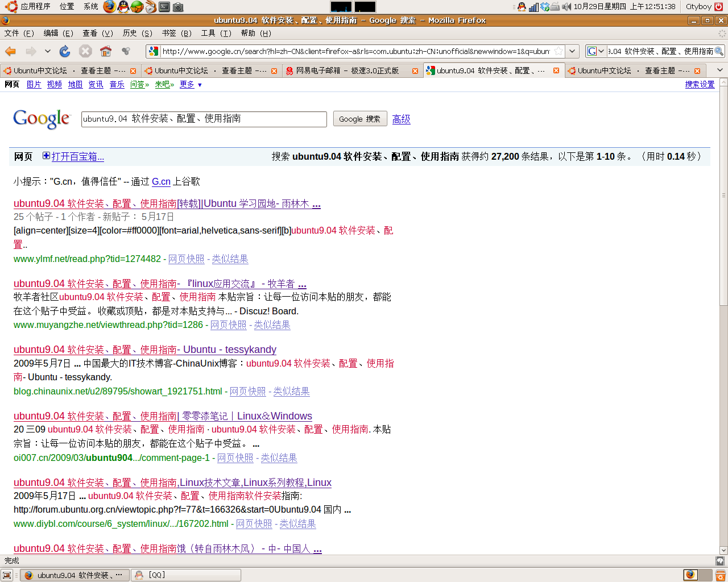Click the status bar icon at the bottom right of Firefox

[719, 561]
